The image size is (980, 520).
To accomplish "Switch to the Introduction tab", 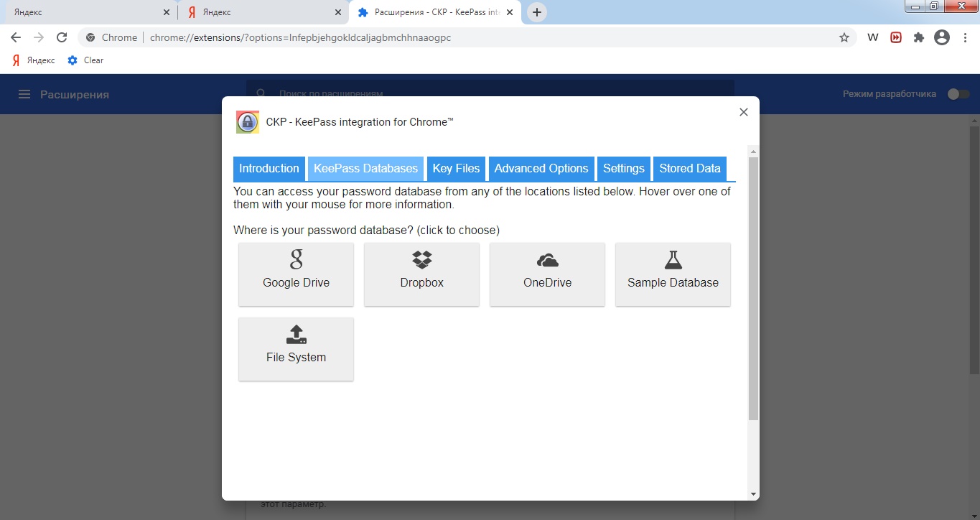I will pyautogui.click(x=269, y=169).
